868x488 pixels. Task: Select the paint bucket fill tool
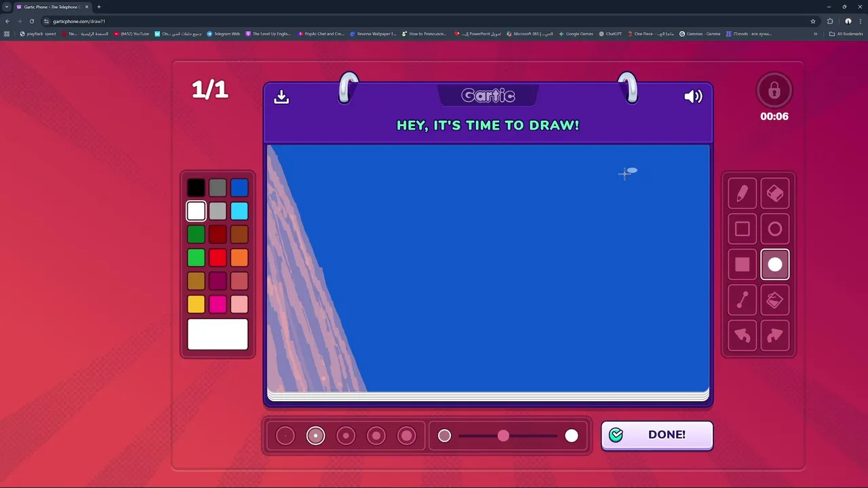tap(775, 300)
